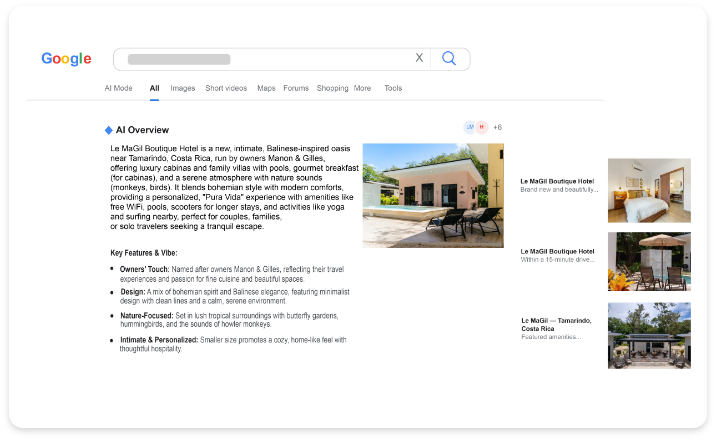Open the Forums tab

[296, 88]
